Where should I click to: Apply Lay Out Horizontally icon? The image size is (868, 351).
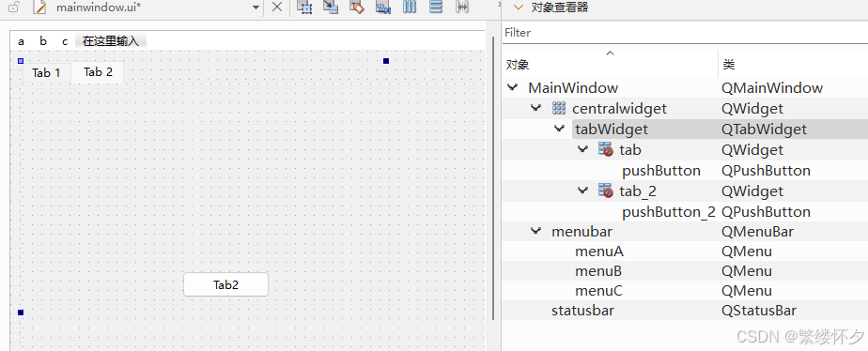[410, 7]
